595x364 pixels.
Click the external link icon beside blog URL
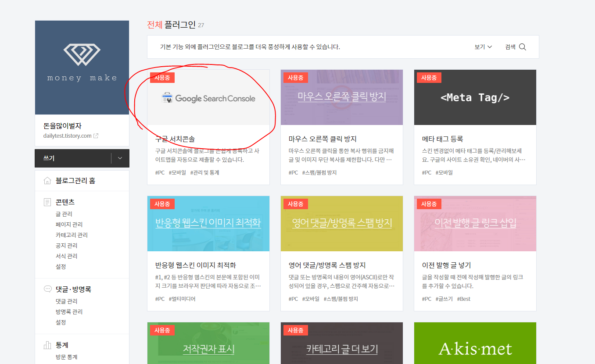[96, 136]
